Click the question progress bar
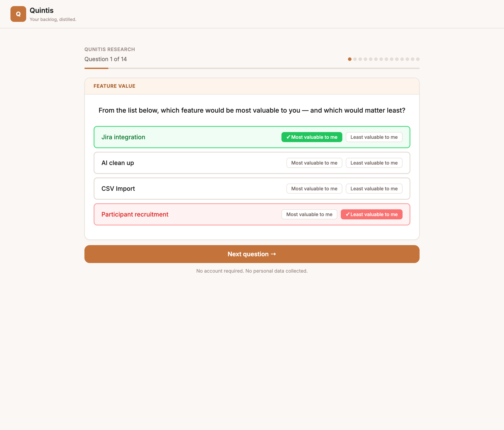Viewport: 504px width, 430px height. point(252,68)
